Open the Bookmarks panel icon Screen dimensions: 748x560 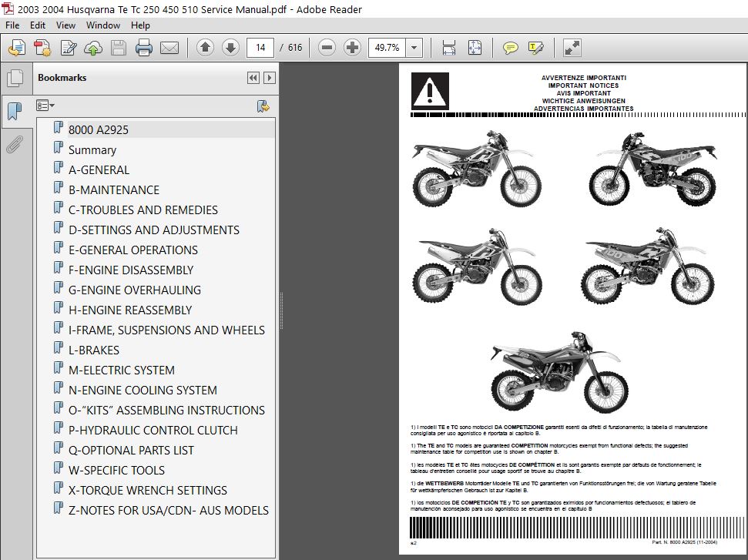(x=15, y=111)
